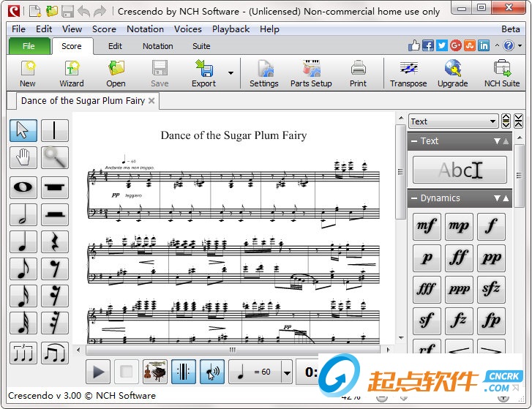
Task: Click the Abc text insert button
Action: [460, 170]
